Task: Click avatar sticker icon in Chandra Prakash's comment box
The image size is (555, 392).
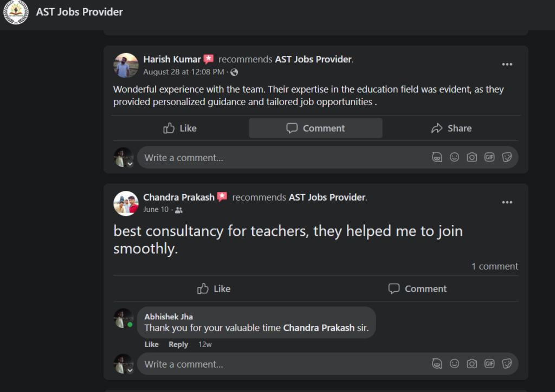Action: click(437, 363)
